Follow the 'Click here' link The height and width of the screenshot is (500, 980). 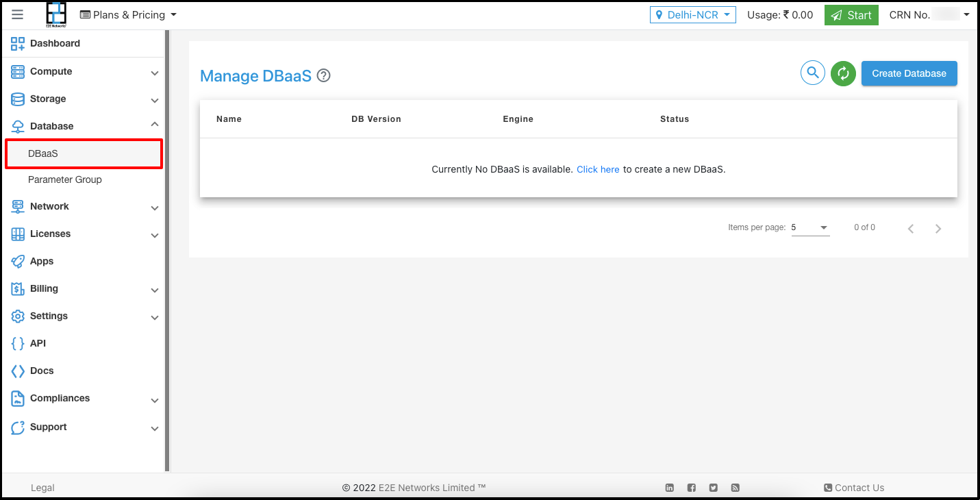(x=598, y=169)
